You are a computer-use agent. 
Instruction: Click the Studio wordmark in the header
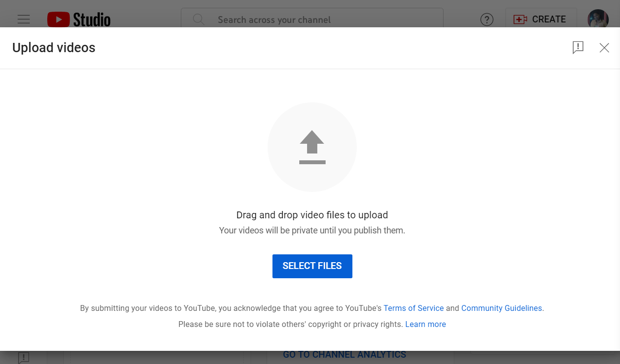[92, 19]
